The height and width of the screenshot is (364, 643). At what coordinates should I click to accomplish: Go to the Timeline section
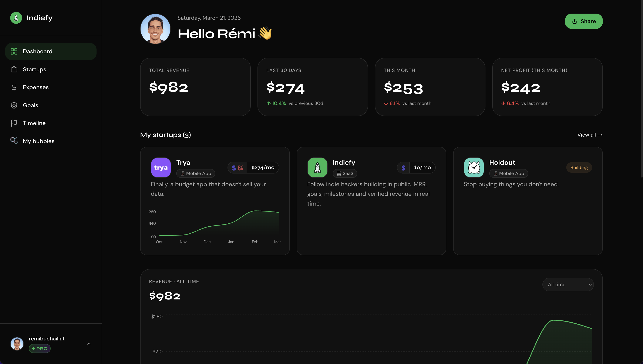click(34, 123)
